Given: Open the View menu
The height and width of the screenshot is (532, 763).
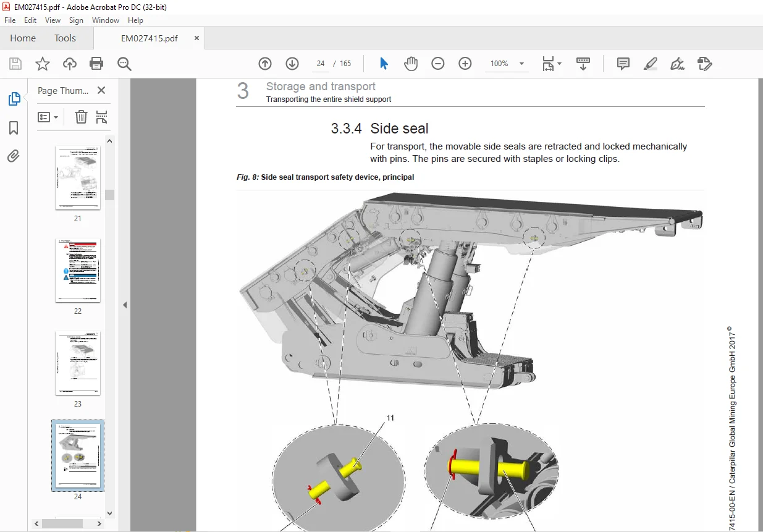Looking at the screenshot, I should click(53, 20).
